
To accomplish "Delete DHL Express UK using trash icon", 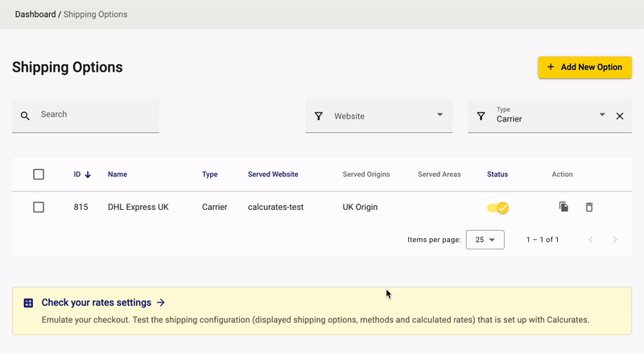I will [589, 207].
